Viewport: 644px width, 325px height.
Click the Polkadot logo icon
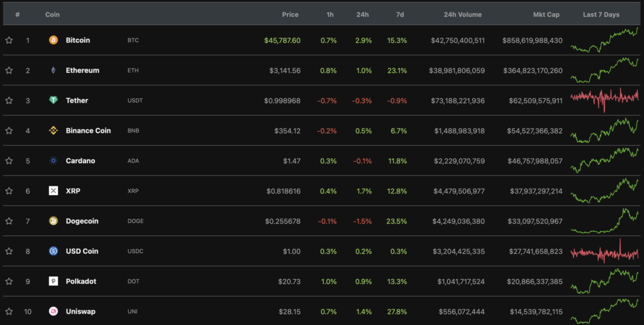click(53, 282)
